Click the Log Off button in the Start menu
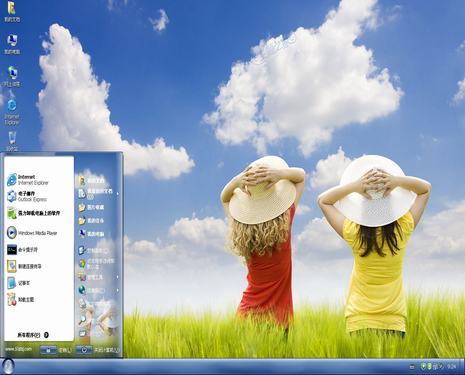 [x=56, y=350]
